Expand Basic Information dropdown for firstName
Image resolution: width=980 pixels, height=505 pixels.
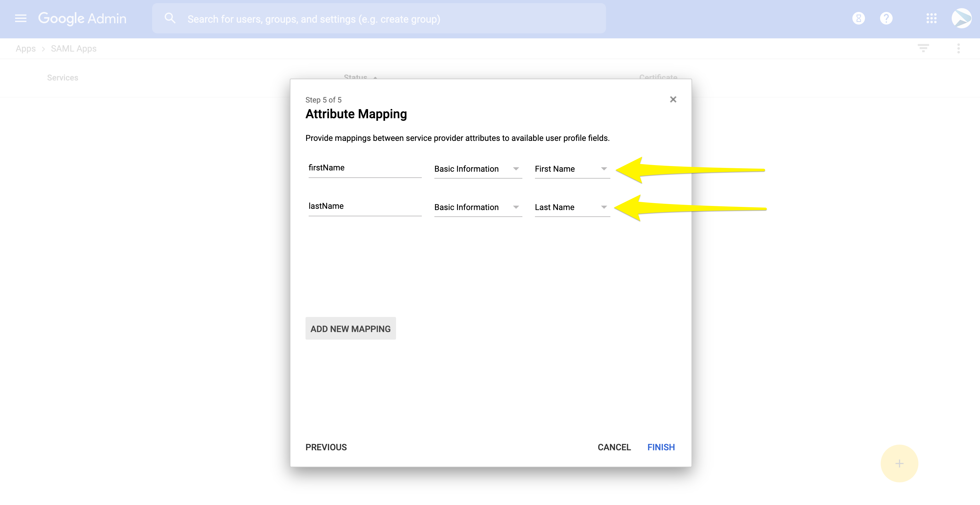pyautogui.click(x=478, y=169)
